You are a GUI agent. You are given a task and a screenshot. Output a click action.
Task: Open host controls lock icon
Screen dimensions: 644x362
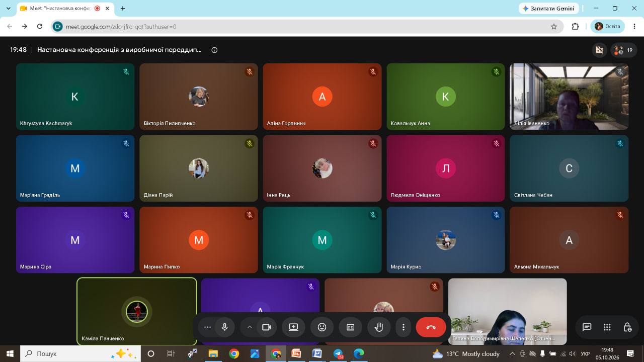[627, 327]
